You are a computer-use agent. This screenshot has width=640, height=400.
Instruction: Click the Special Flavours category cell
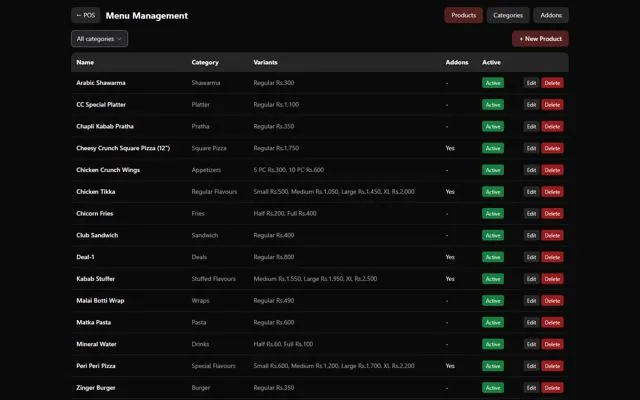pos(213,366)
